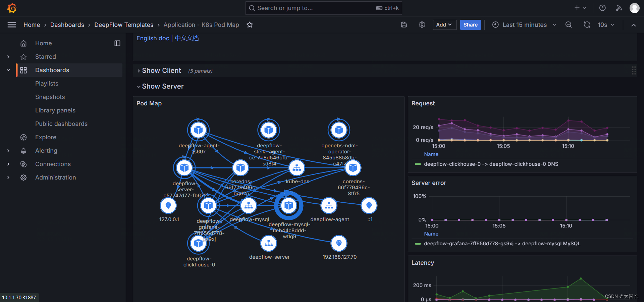Viewport: 644px width, 302px height.
Task: Sort Request legend by Name
Action: point(431,154)
